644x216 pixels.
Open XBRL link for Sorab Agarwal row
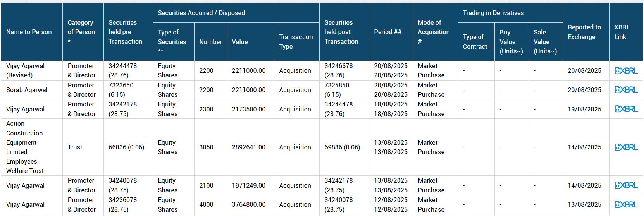tap(626, 90)
